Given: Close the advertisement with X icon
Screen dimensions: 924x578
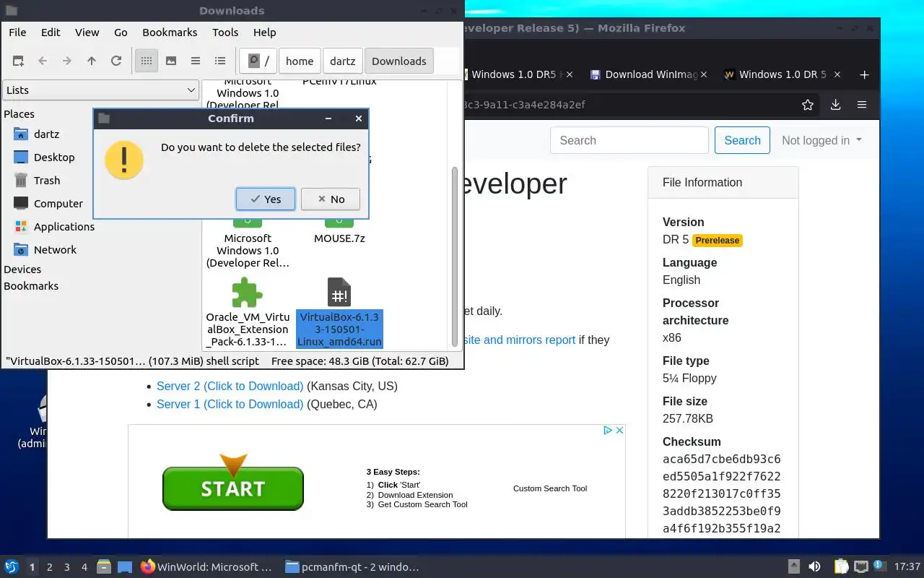Looking at the screenshot, I should click(x=619, y=430).
